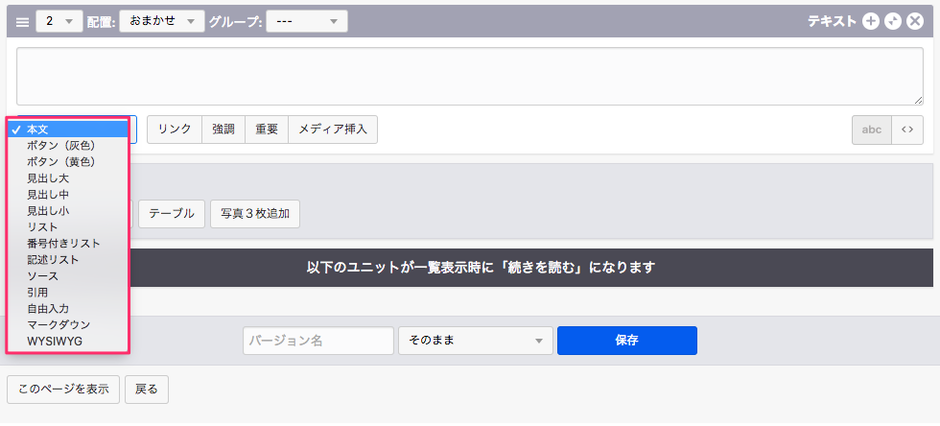Image resolution: width=940 pixels, height=426 pixels.
Task: Pick the 番号付きリスト option
Action: tap(68, 244)
